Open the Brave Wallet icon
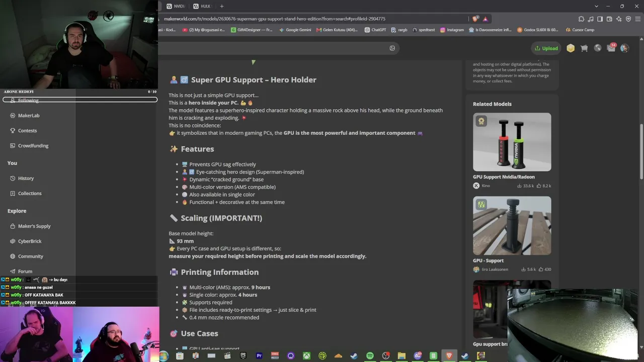Image resolution: width=644 pixels, height=362 pixels. [x=609, y=19]
